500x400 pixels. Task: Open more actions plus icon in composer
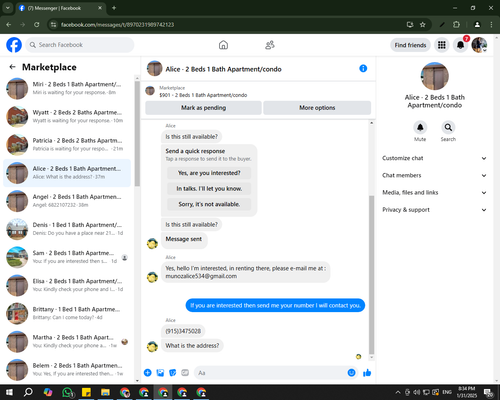[x=148, y=373]
